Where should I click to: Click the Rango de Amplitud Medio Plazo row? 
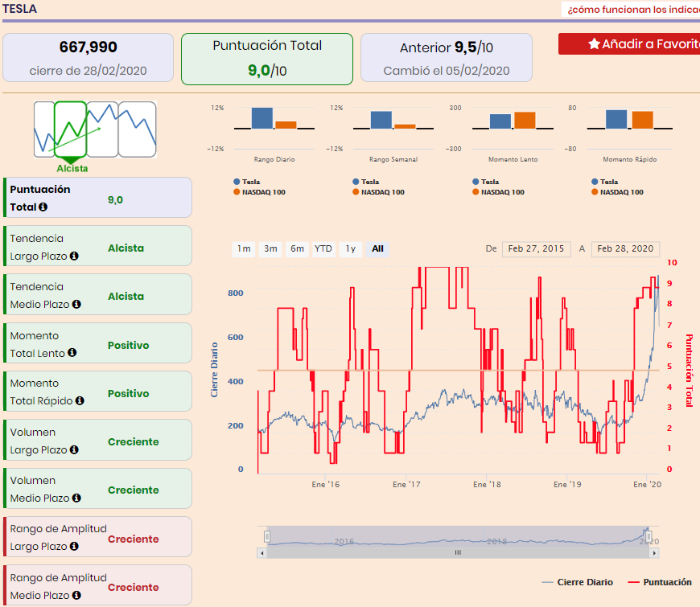(98, 585)
